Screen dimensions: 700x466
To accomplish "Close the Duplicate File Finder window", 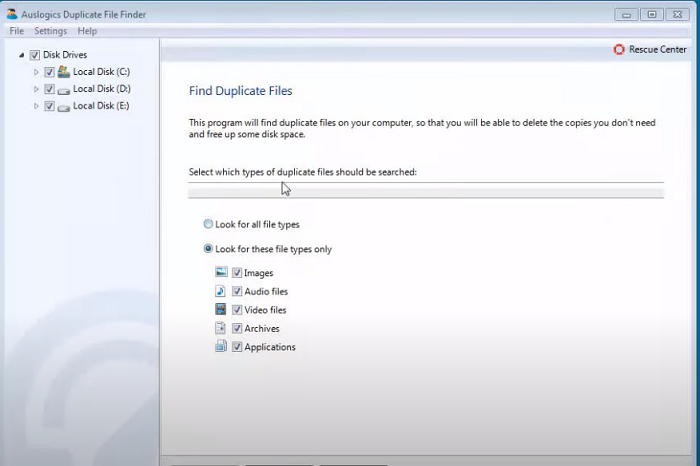I will [x=677, y=15].
